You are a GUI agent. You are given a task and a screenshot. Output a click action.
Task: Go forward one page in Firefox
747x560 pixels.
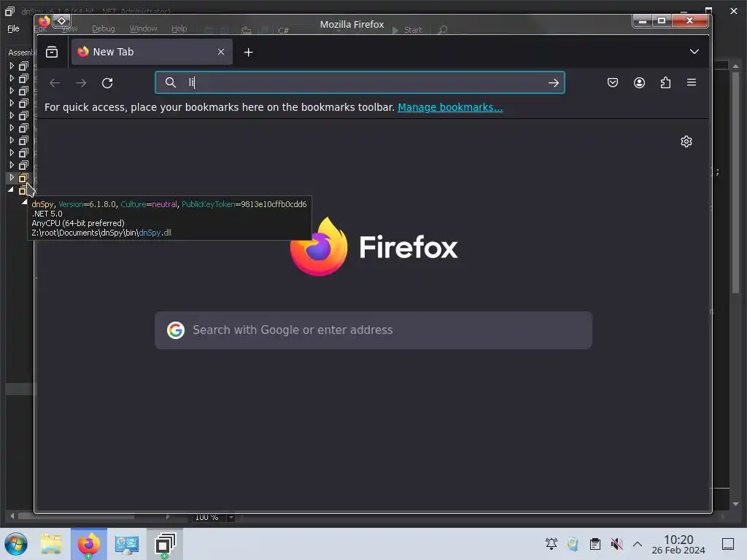point(81,83)
